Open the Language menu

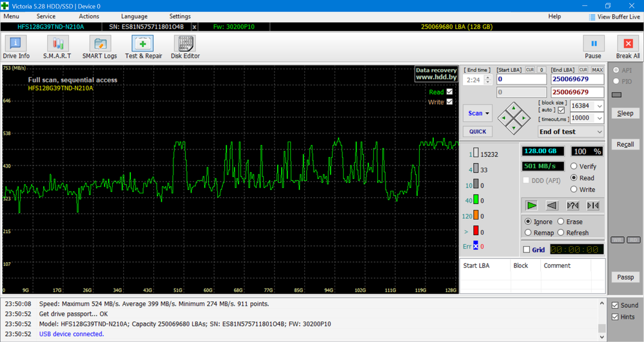tap(134, 16)
